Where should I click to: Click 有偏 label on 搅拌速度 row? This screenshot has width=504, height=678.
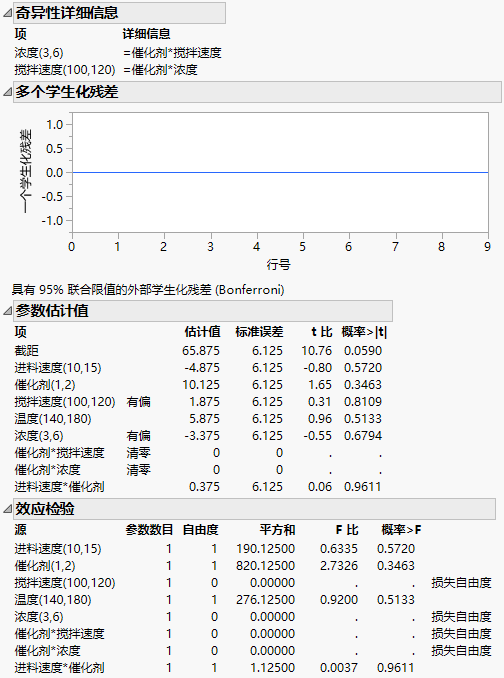[x=138, y=402]
